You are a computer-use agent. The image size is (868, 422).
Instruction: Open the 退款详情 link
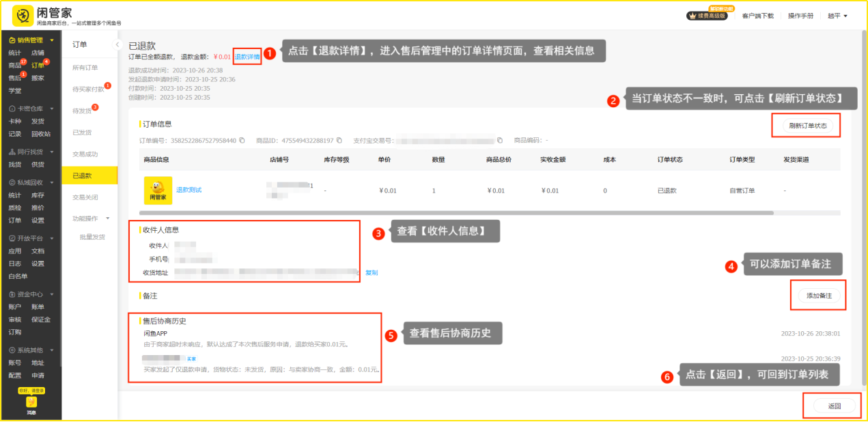[247, 57]
